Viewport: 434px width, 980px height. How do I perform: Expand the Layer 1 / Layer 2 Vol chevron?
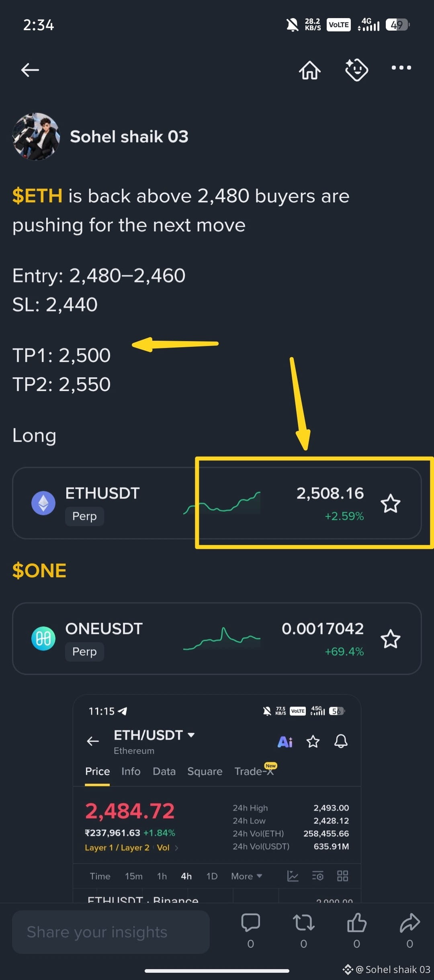point(176,848)
